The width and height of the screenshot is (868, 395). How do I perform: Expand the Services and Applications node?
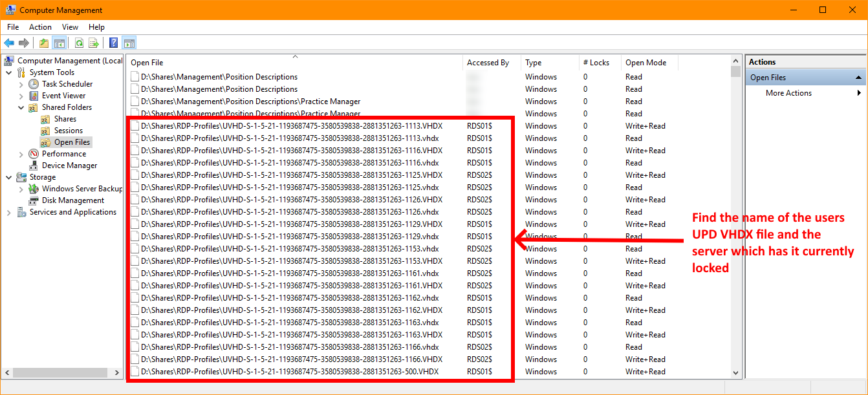(x=8, y=211)
